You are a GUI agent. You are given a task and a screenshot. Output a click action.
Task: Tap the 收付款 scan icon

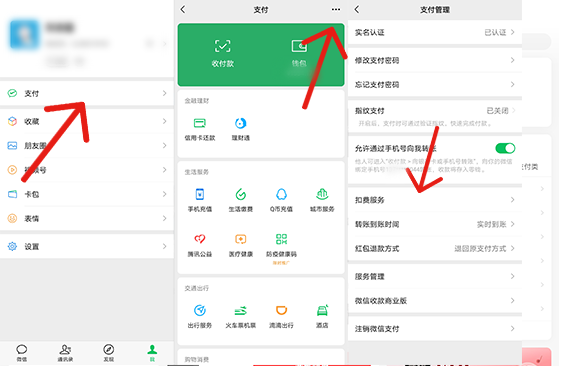[222, 46]
